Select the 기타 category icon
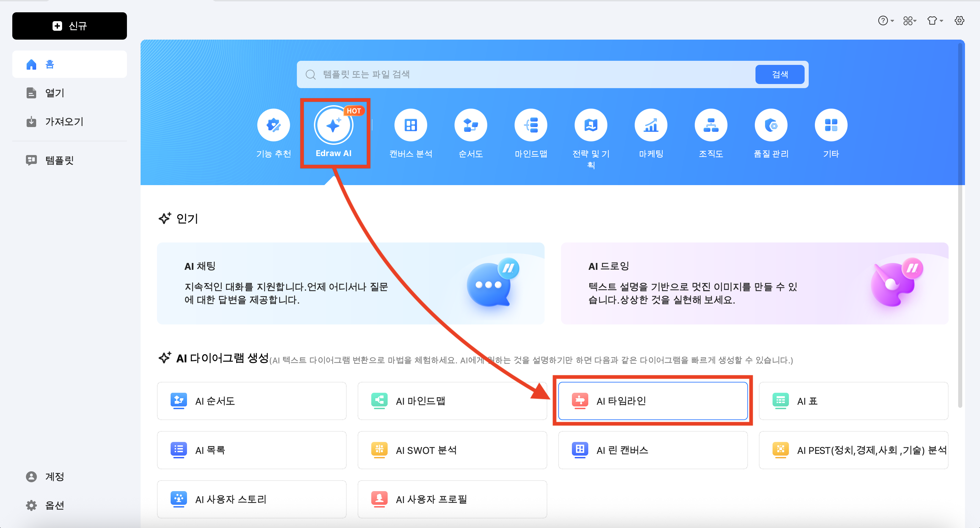This screenshot has width=980, height=528. [831, 126]
